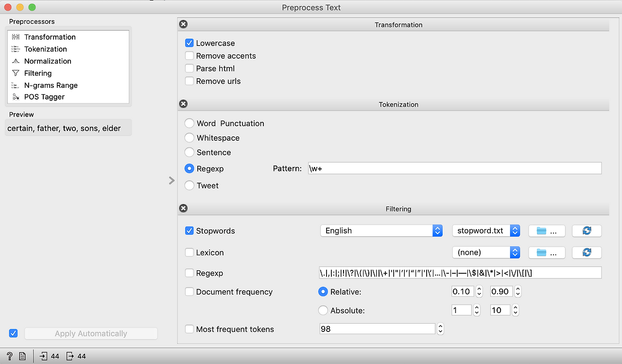This screenshot has width=622, height=364.
Task: Open the stopword.txt file dropdown
Action: pyautogui.click(x=486, y=231)
